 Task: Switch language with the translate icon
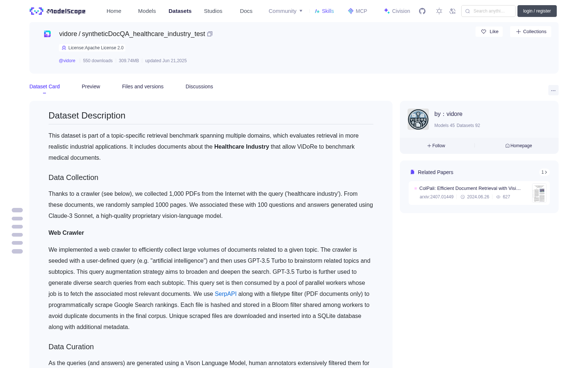(x=452, y=11)
